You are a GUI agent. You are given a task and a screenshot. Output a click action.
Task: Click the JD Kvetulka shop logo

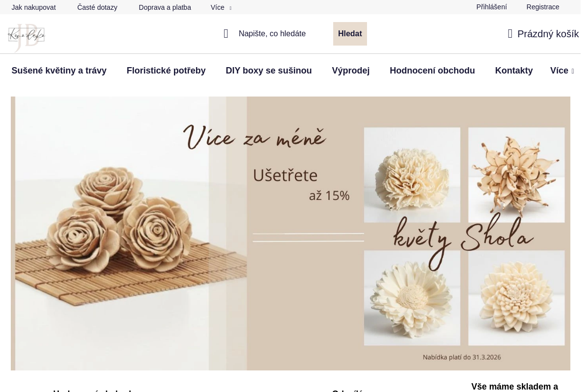point(26,37)
